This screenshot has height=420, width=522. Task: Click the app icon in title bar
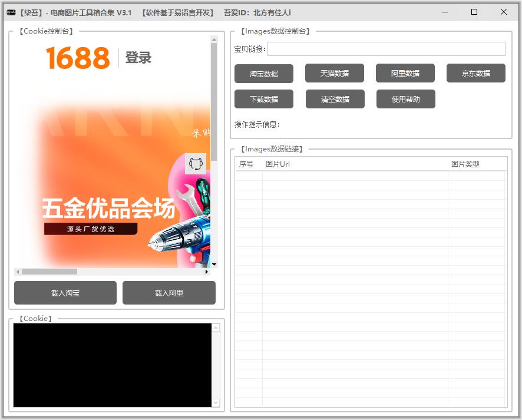[x=11, y=12]
